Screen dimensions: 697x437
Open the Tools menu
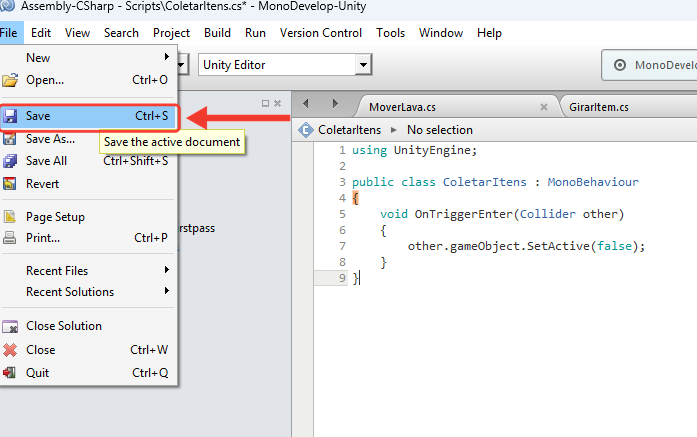tap(390, 33)
